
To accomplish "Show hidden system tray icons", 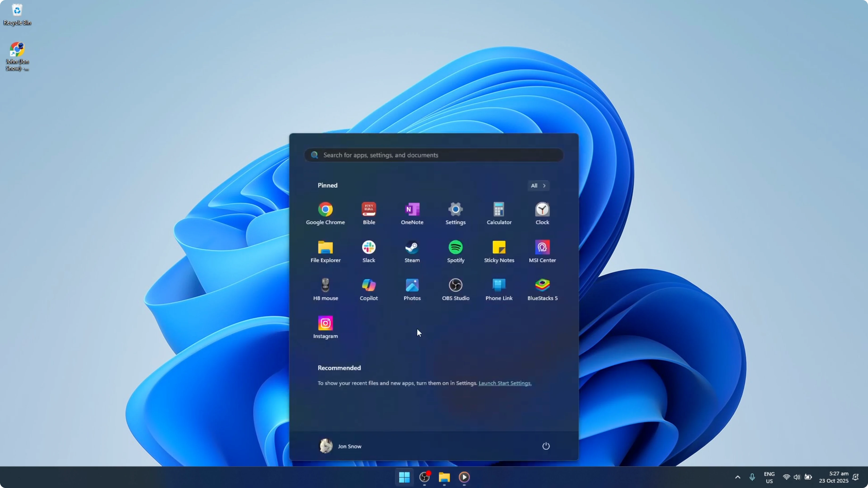I will point(738,477).
